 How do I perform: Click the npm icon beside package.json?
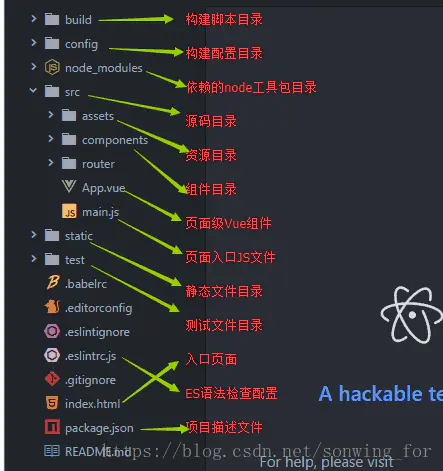click(x=52, y=427)
